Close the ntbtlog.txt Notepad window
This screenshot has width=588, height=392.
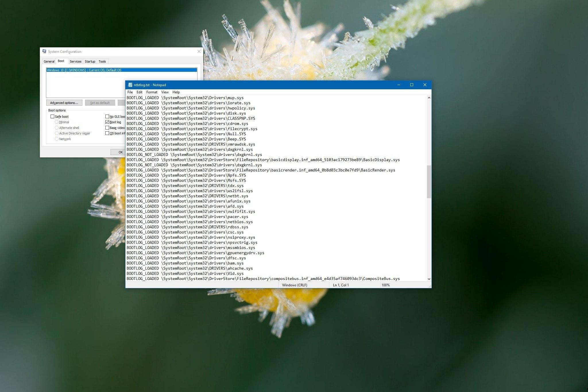coord(425,85)
